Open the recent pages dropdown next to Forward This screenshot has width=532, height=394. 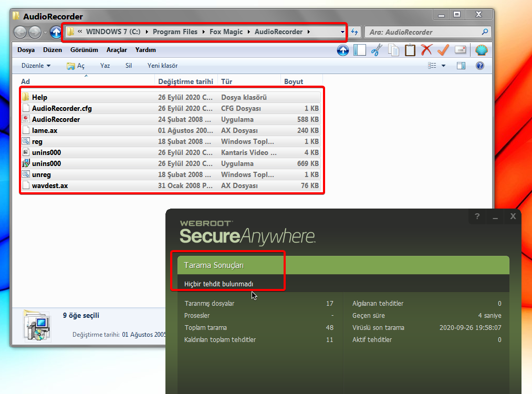tap(45, 33)
